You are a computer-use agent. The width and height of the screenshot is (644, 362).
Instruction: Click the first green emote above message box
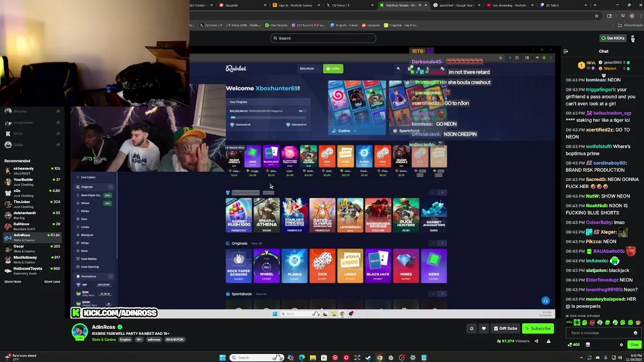point(577,323)
